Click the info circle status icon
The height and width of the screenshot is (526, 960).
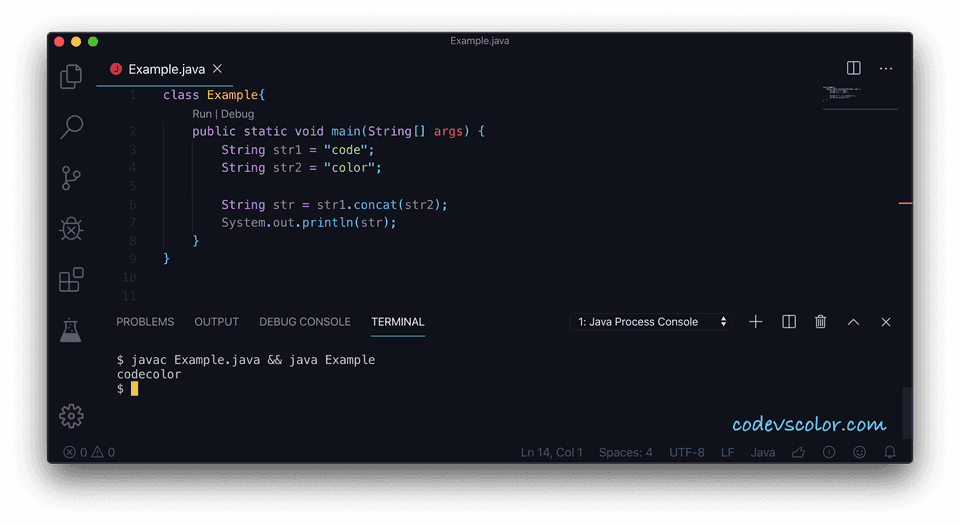coord(828,452)
